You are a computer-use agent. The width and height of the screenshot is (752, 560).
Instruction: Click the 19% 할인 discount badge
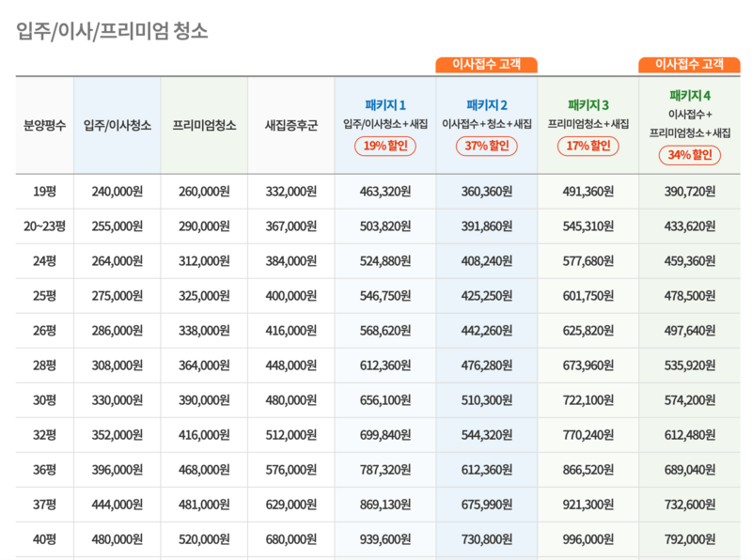[x=386, y=148]
